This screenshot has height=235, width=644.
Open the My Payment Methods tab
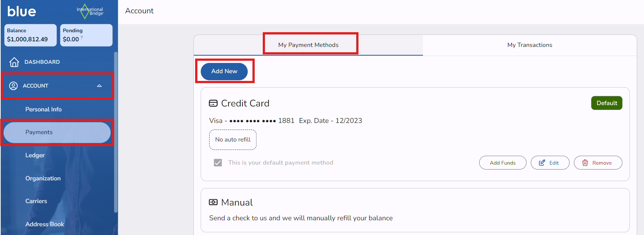pyautogui.click(x=308, y=45)
